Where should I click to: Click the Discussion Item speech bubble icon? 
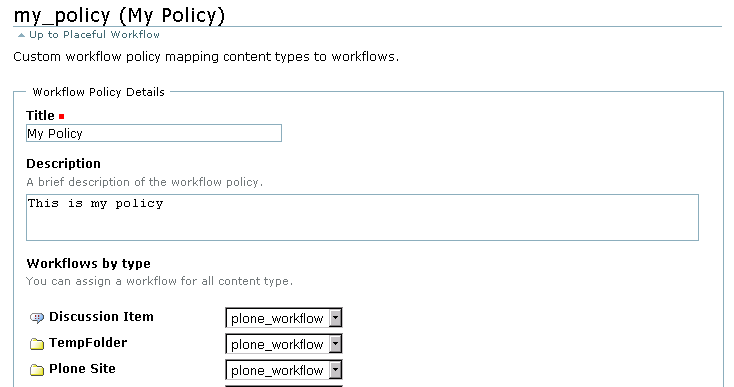[x=37, y=318]
